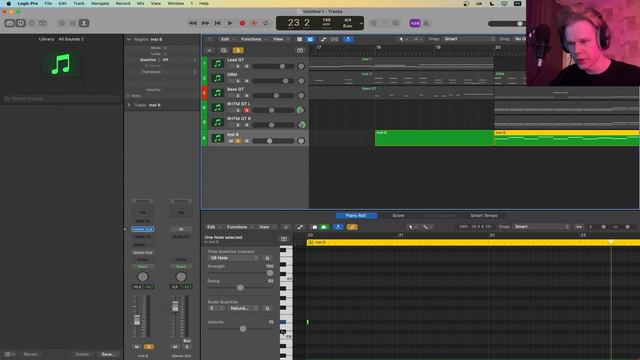Adjust the Swing slider in Piano Roll
The image size is (640, 360).
(240, 288)
